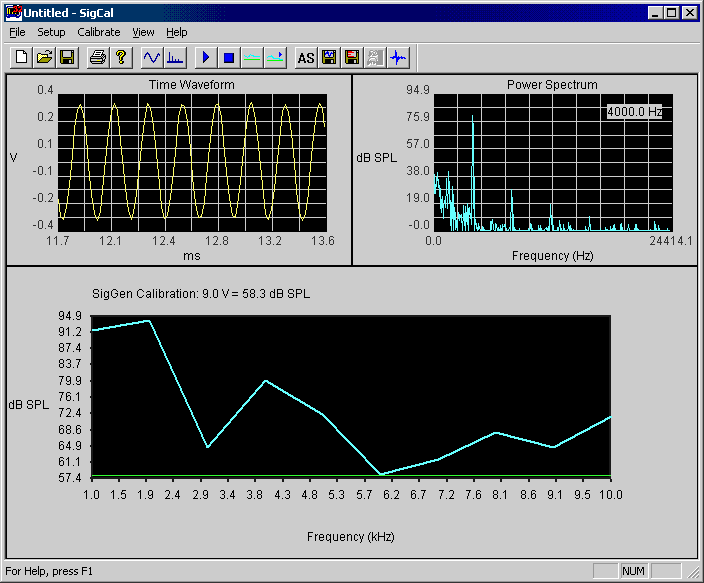The height and width of the screenshot is (583, 704).
Task: Click the NUM status bar indicator
Action: [634, 571]
